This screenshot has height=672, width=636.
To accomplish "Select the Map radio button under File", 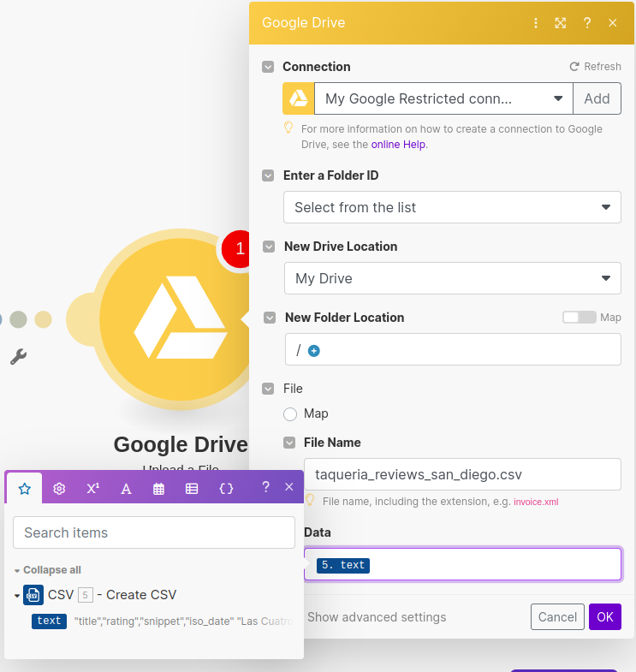I will tap(290, 414).
